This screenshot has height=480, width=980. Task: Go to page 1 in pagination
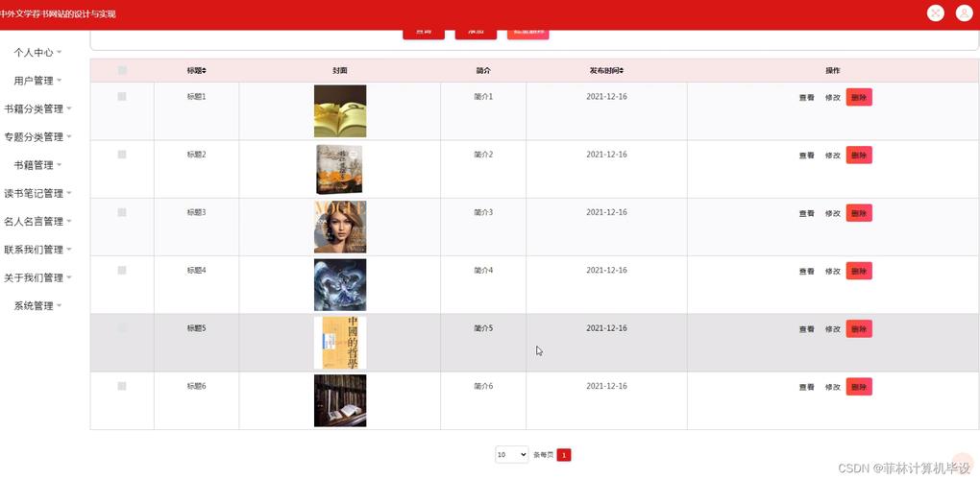(x=564, y=455)
